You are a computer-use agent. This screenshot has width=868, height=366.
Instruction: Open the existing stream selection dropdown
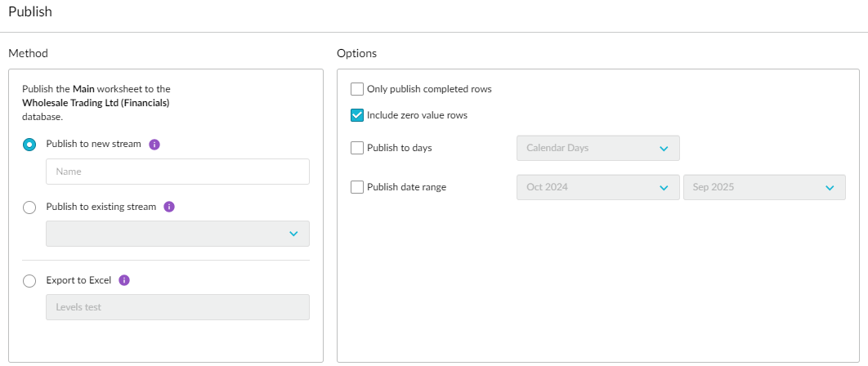click(177, 234)
